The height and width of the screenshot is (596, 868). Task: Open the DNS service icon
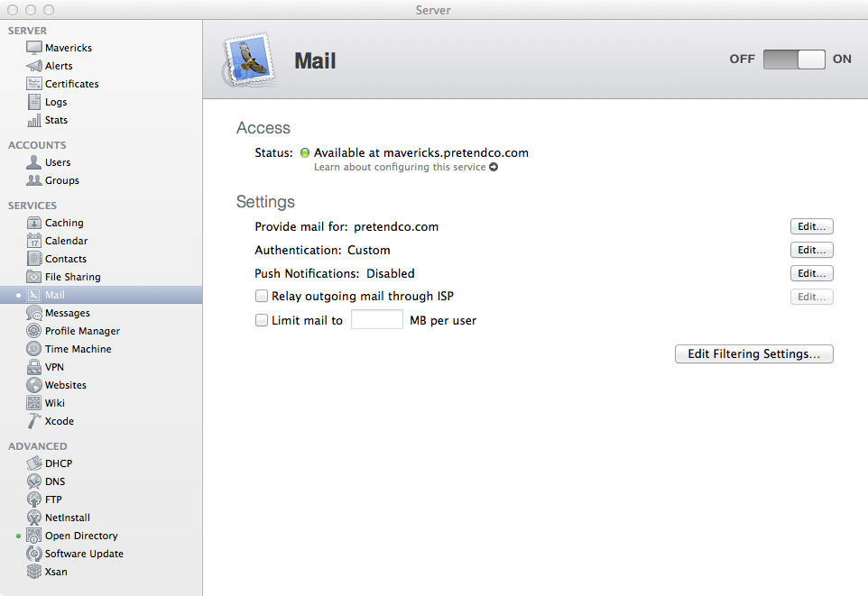click(33, 481)
